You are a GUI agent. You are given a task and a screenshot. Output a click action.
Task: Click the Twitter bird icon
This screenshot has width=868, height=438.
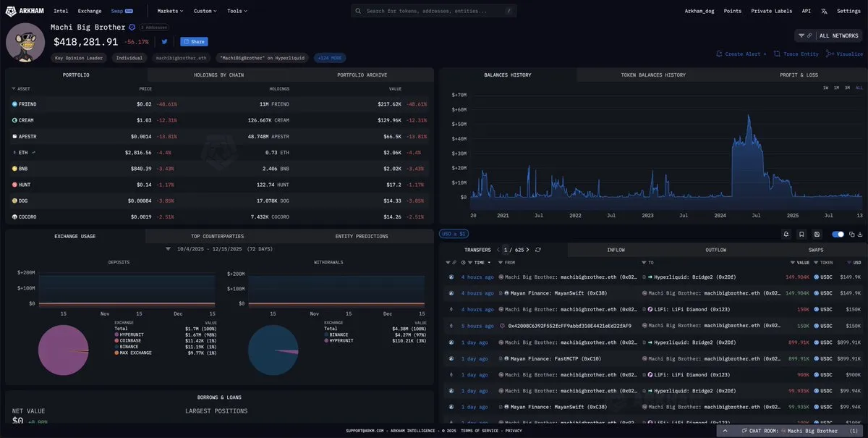point(165,42)
